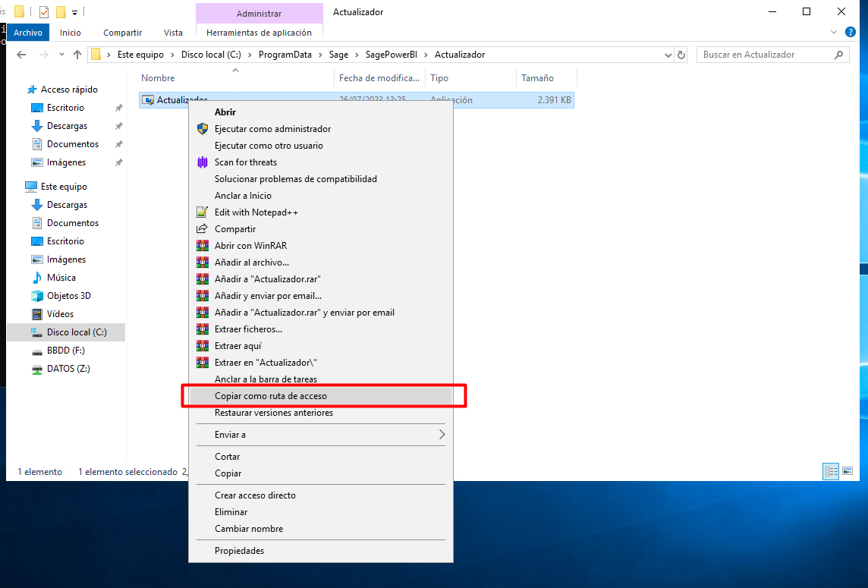
Task: Click WinRAR icon beside Extraer aquí
Action: coord(203,345)
